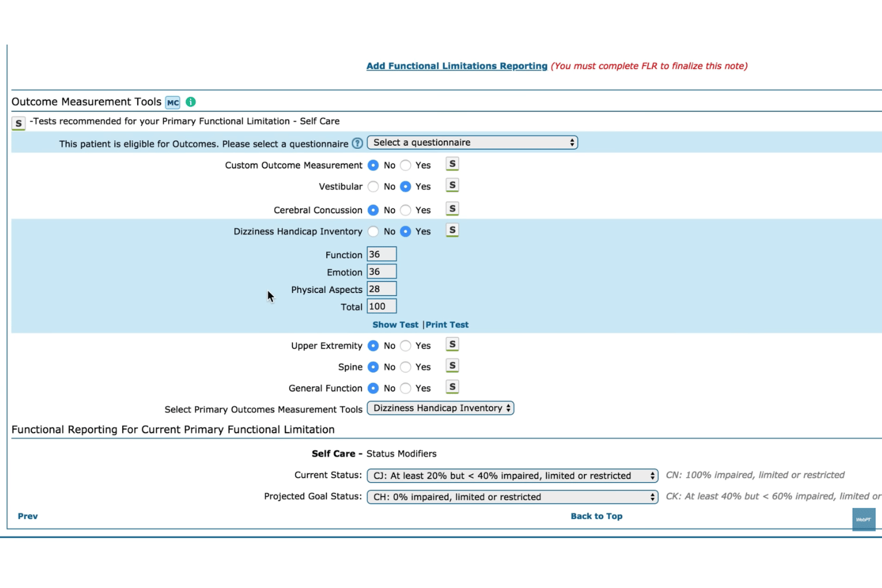Click the red You must complete FLR notice
This screenshot has height=588, width=882.
pos(649,66)
